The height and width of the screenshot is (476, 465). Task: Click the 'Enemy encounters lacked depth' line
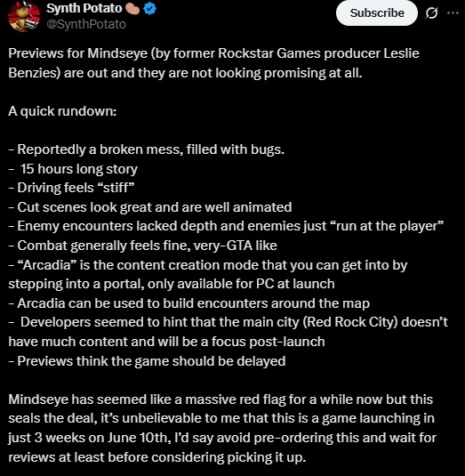tap(226, 226)
